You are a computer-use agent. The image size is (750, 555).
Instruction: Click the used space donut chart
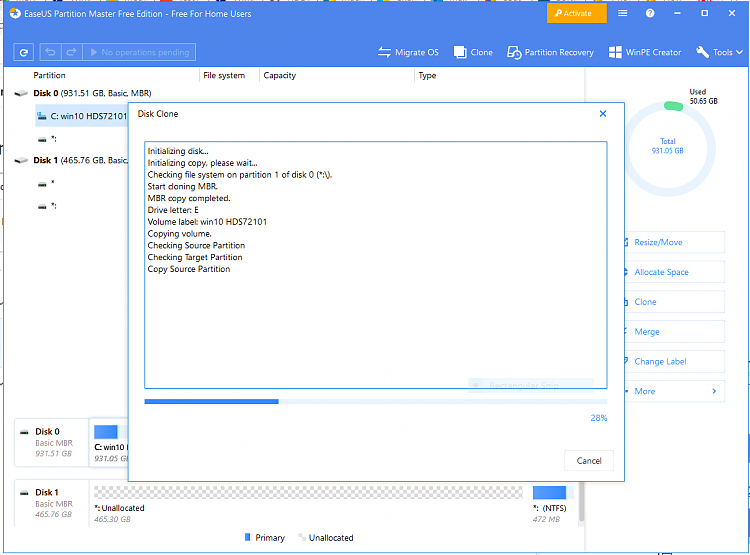click(x=669, y=149)
